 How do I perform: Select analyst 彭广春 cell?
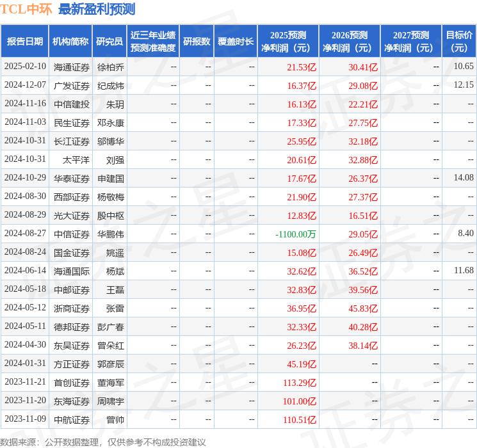pos(110,327)
